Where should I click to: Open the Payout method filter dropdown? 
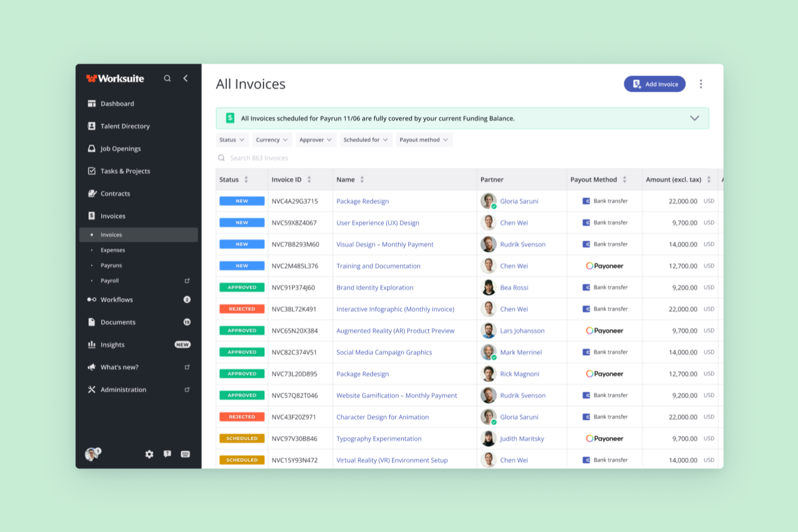pos(424,140)
